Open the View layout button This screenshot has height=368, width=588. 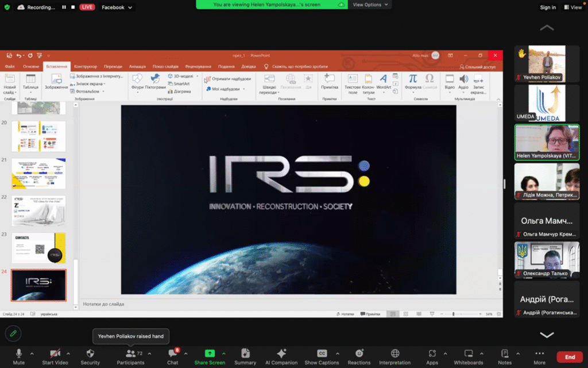pyautogui.click(x=572, y=7)
